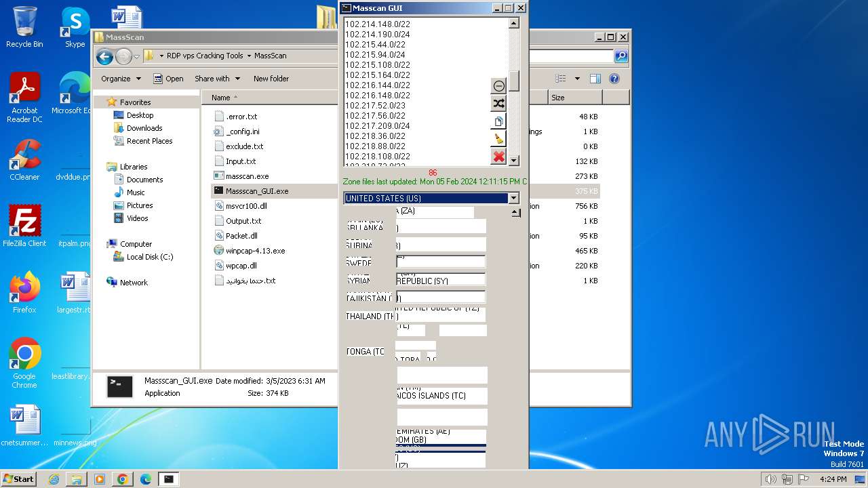This screenshot has width=868, height=488.
Task: Click Windows Media Player taskbar icon
Action: click(100, 479)
